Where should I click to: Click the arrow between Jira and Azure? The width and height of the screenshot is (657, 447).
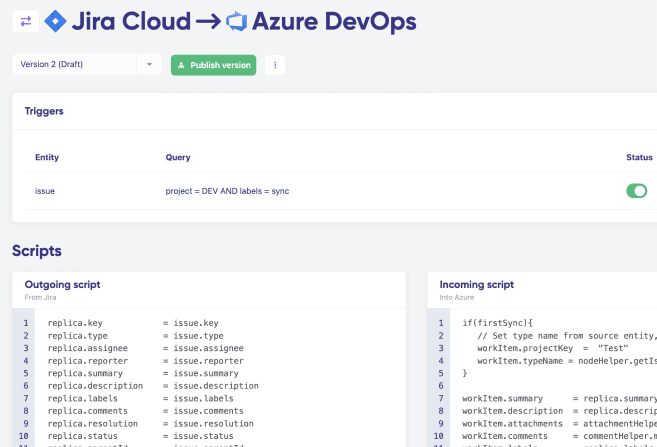pyautogui.click(x=206, y=21)
